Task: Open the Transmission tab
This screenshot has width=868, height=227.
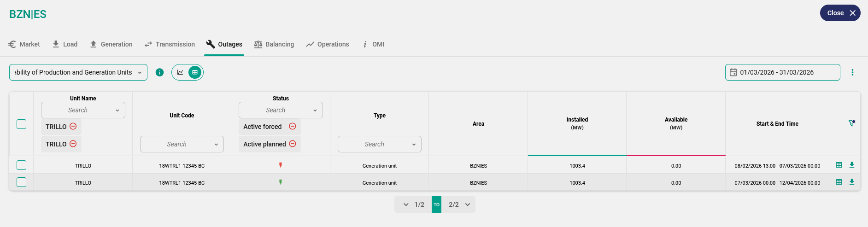Action: click(170, 44)
